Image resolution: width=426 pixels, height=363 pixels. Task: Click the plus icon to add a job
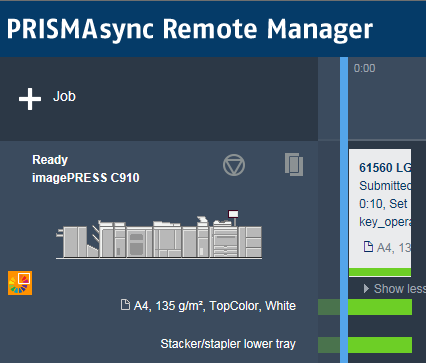click(30, 99)
